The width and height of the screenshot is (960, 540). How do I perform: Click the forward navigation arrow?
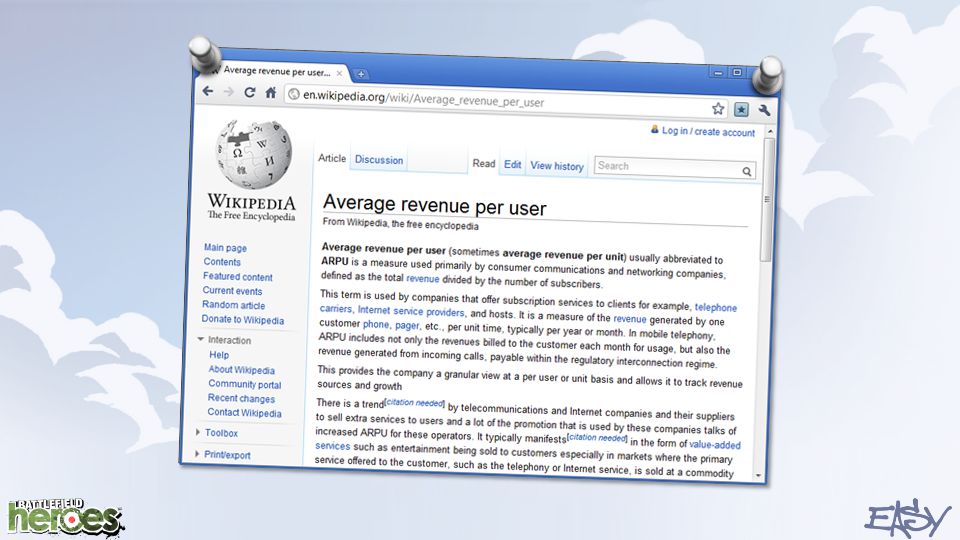[x=229, y=91]
